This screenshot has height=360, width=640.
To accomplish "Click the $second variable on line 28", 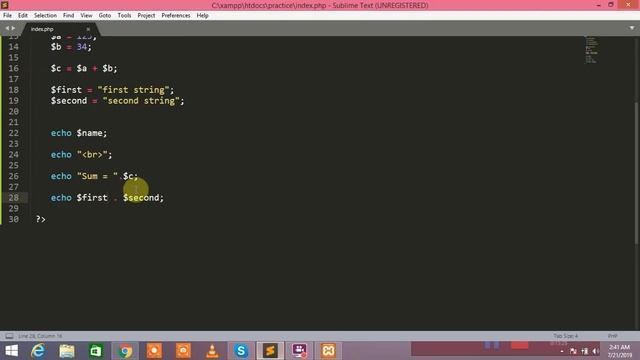I will coord(141,198).
